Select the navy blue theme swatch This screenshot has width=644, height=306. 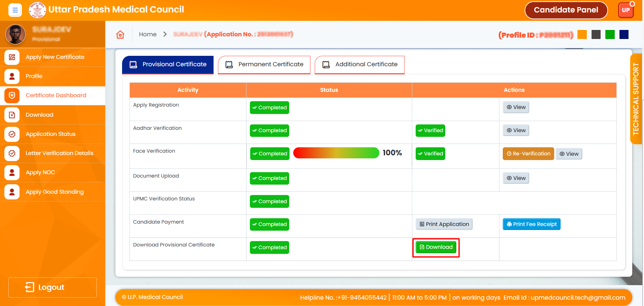coord(624,35)
